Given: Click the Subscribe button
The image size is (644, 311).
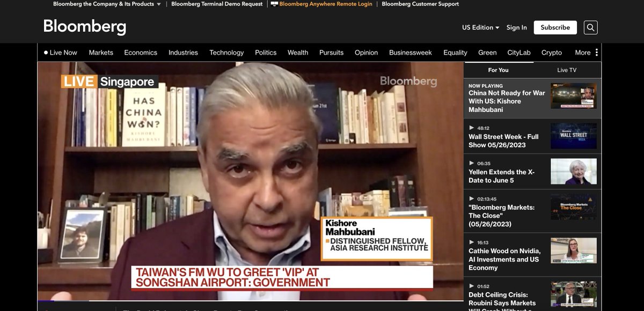Looking at the screenshot, I should pyautogui.click(x=555, y=27).
